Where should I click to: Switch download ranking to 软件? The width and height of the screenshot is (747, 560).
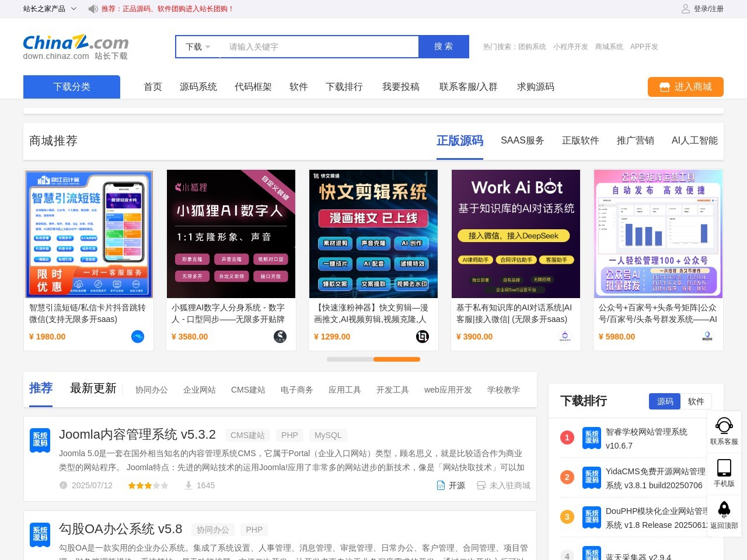click(696, 401)
